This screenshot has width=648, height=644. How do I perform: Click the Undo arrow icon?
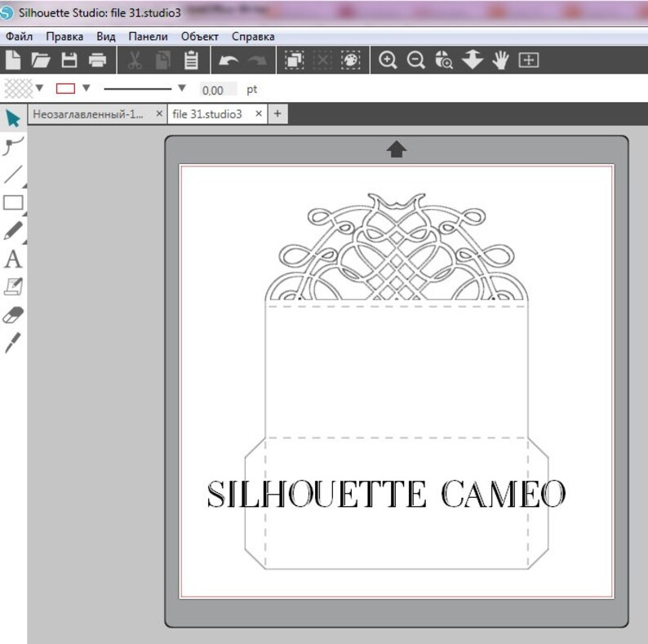(x=229, y=60)
